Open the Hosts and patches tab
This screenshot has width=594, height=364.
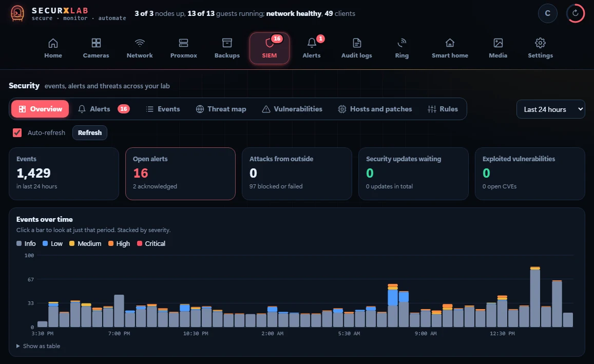[x=375, y=109]
